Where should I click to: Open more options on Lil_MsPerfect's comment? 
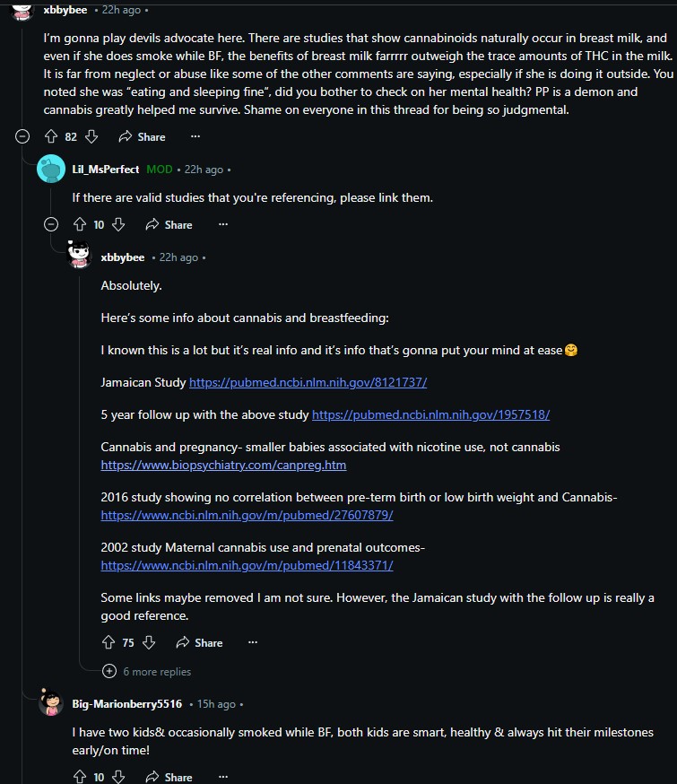pos(223,224)
